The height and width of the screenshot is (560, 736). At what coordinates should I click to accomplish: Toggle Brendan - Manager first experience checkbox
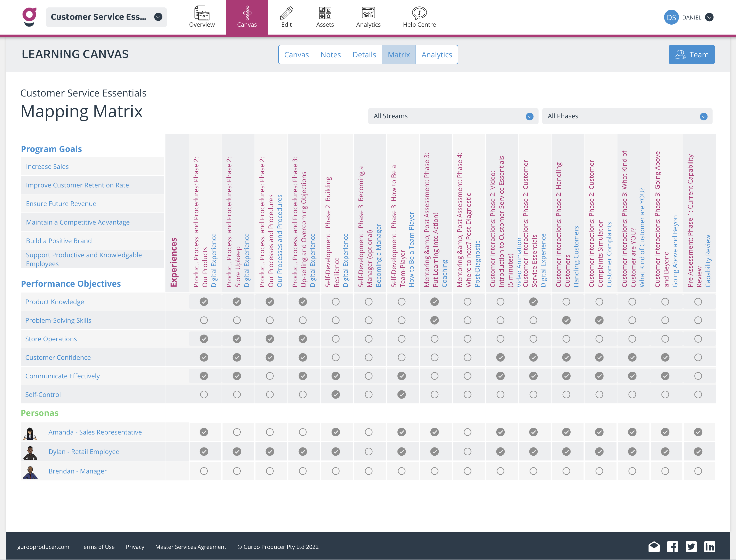click(204, 471)
